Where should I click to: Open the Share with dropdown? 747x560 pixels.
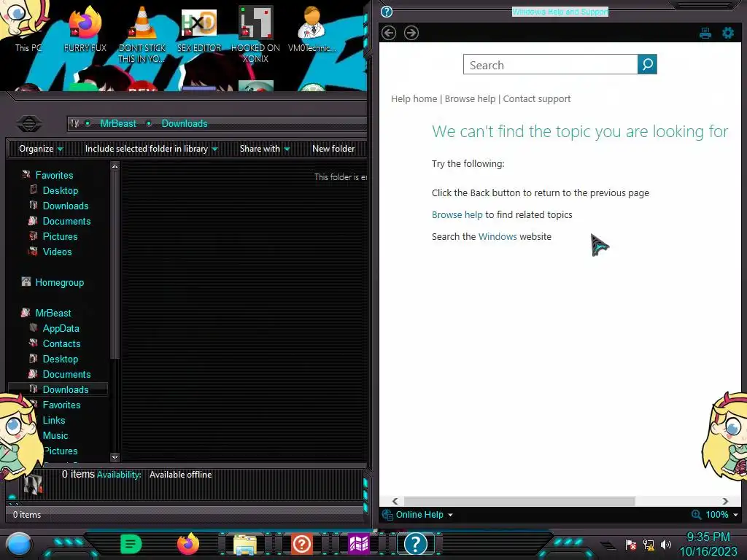coord(265,149)
